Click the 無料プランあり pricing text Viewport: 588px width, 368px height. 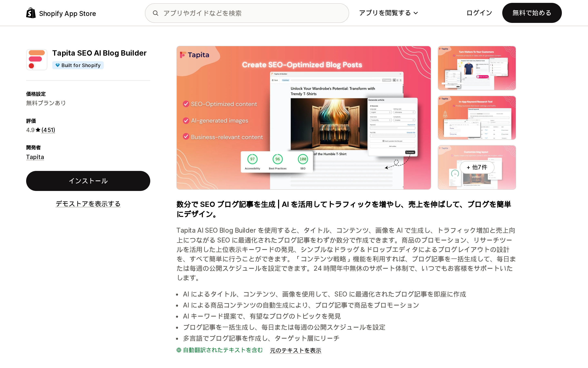click(46, 103)
